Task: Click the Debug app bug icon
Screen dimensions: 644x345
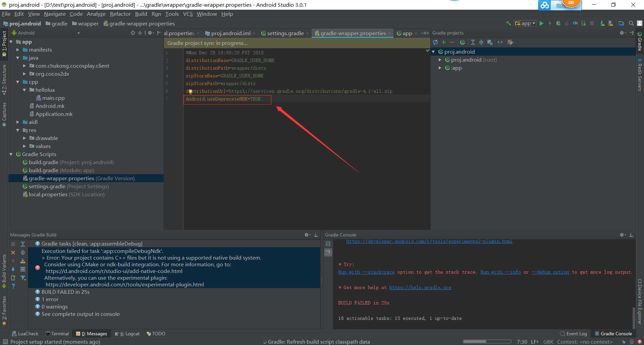Action: tap(558, 23)
